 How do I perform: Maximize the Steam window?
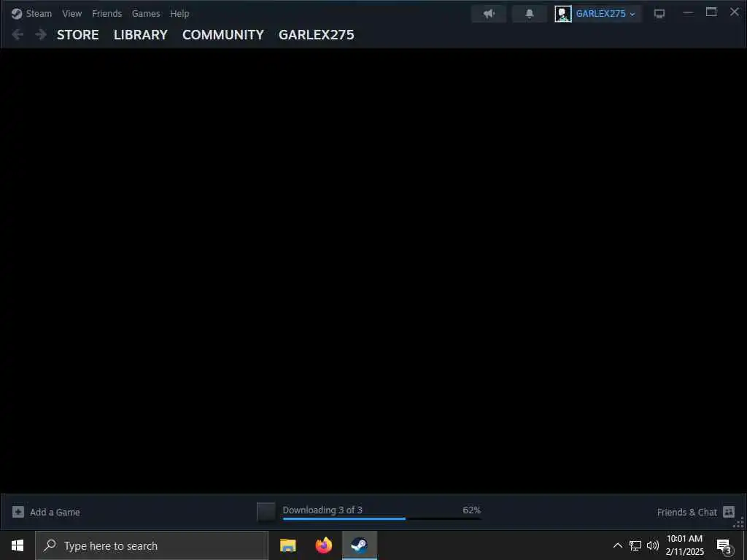tap(711, 12)
